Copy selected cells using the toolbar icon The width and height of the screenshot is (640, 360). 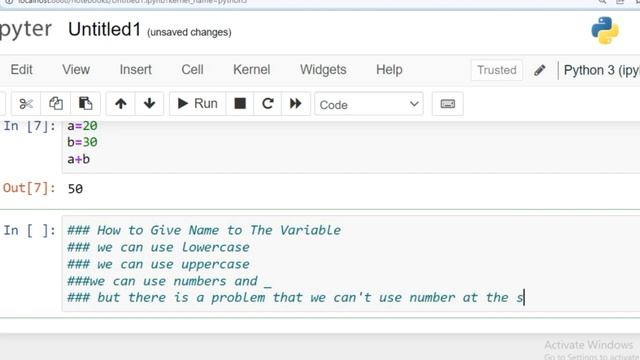click(x=56, y=104)
